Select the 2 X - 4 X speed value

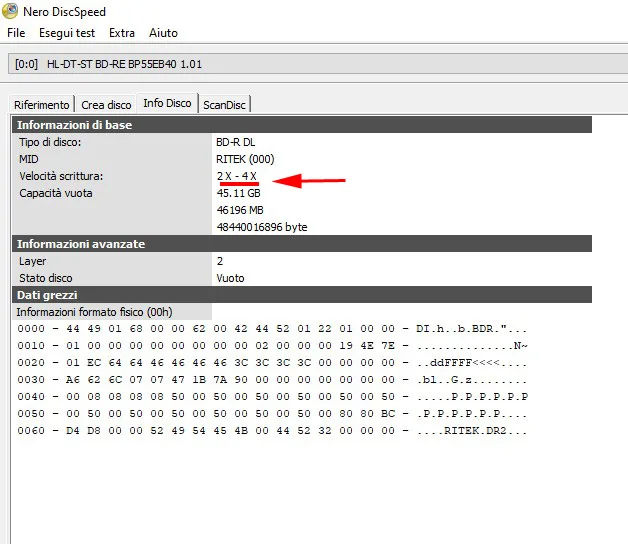237,176
